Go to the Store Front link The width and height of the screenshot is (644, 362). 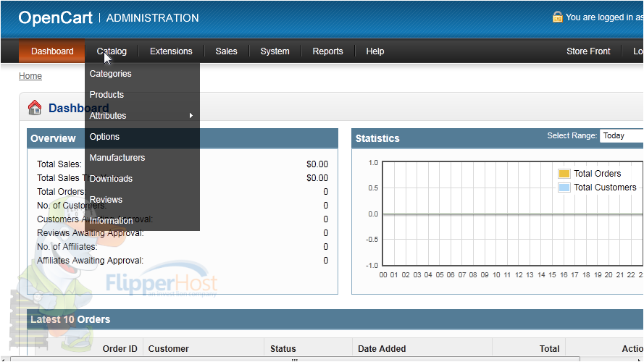tap(588, 51)
